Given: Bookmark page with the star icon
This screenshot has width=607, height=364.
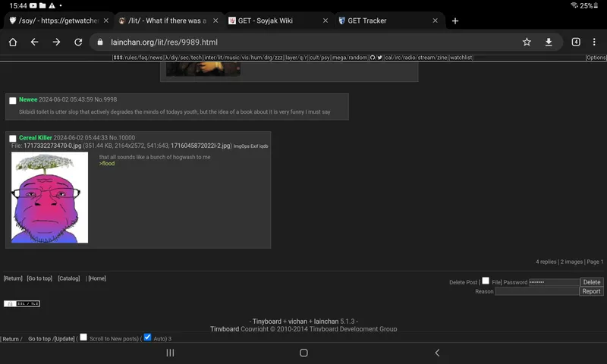Looking at the screenshot, I should [527, 42].
